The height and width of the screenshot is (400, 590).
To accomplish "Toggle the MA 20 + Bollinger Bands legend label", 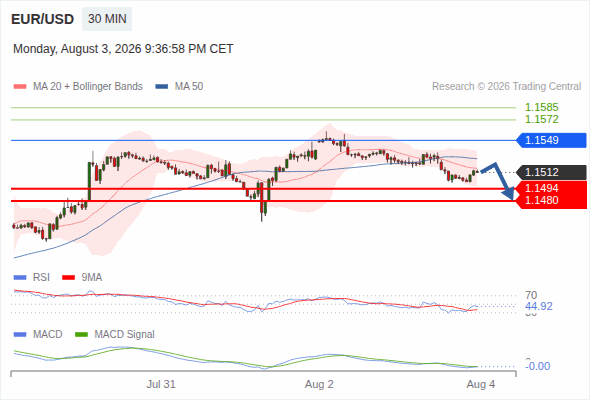I will pyautogui.click(x=88, y=87).
